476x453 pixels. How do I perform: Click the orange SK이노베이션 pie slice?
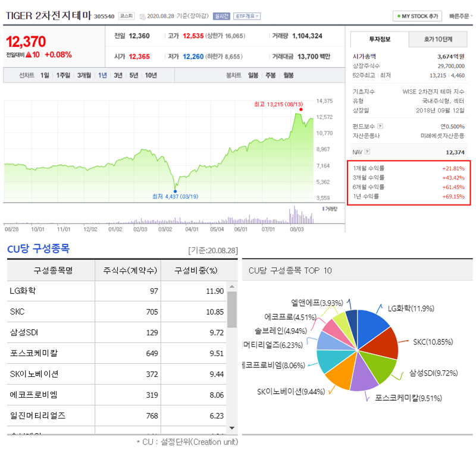tap(343, 373)
